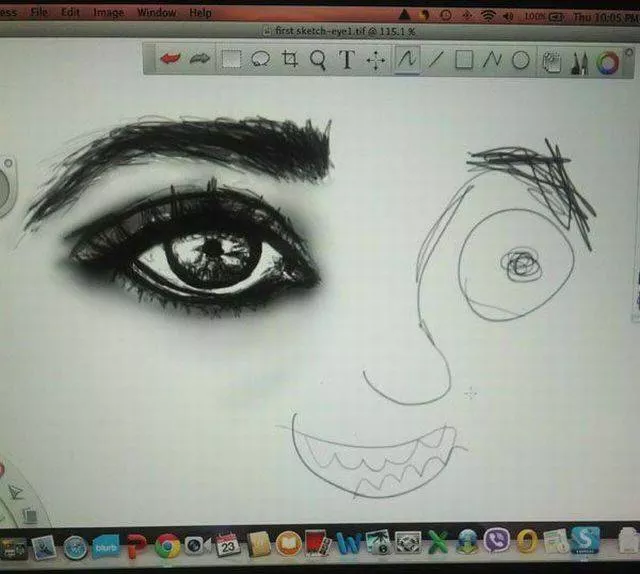Switch to the straight Line tool
The image size is (640, 574).
coord(436,60)
